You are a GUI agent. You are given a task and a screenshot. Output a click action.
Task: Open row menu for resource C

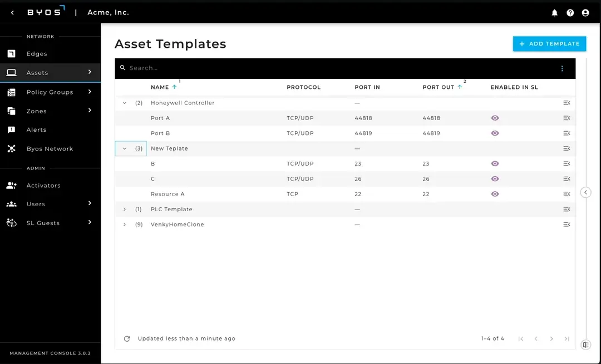566,179
